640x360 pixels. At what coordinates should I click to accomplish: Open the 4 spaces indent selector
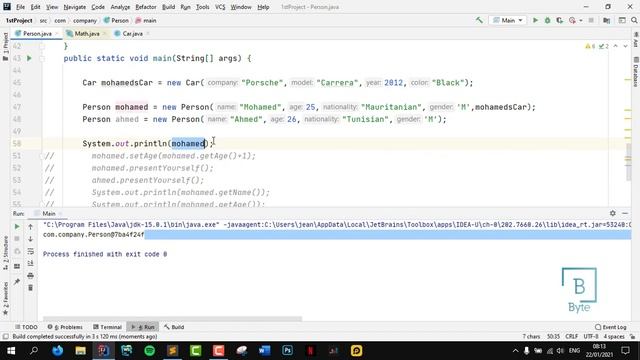click(614, 336)
